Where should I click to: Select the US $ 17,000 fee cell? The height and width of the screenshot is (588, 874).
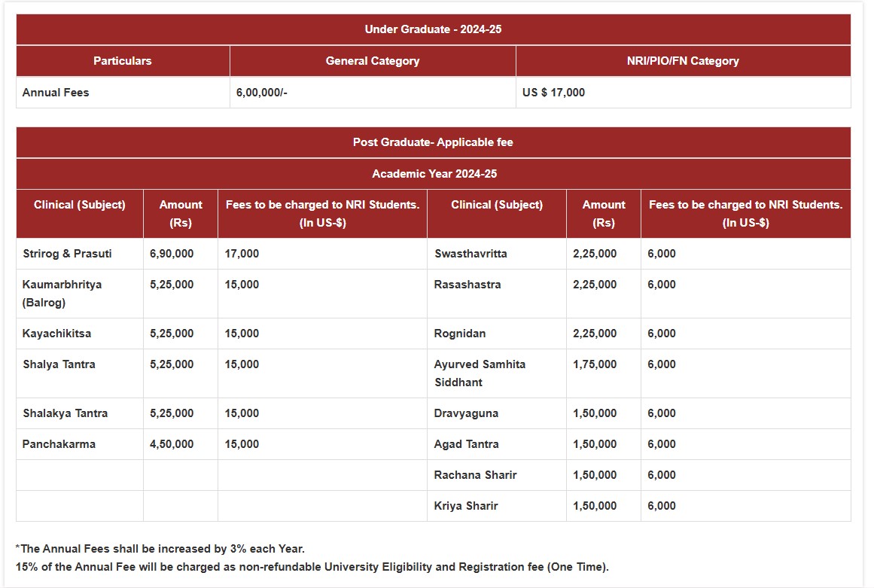553,93
